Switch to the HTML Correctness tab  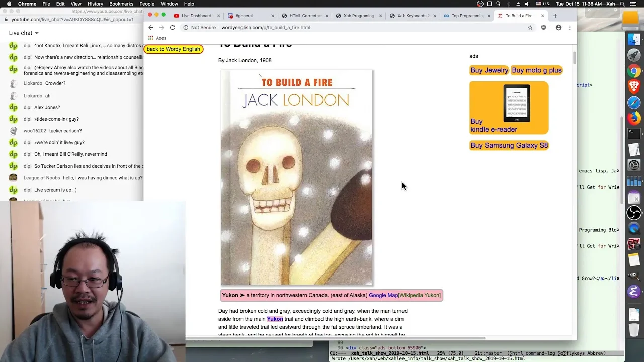tap(305, 16)
